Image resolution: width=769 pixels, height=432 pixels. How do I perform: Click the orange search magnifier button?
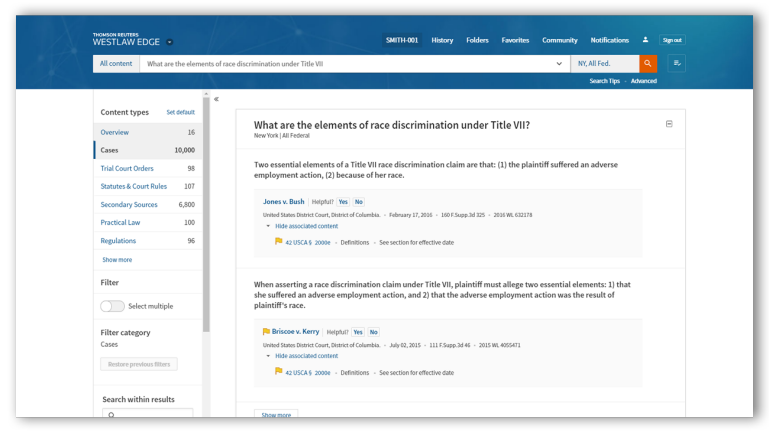[648, 63]
